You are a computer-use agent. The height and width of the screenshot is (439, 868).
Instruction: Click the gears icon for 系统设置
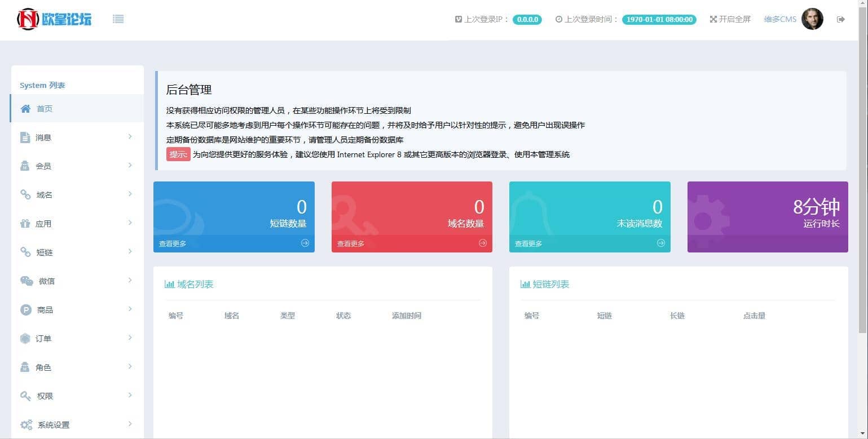(x=26, y=425)
